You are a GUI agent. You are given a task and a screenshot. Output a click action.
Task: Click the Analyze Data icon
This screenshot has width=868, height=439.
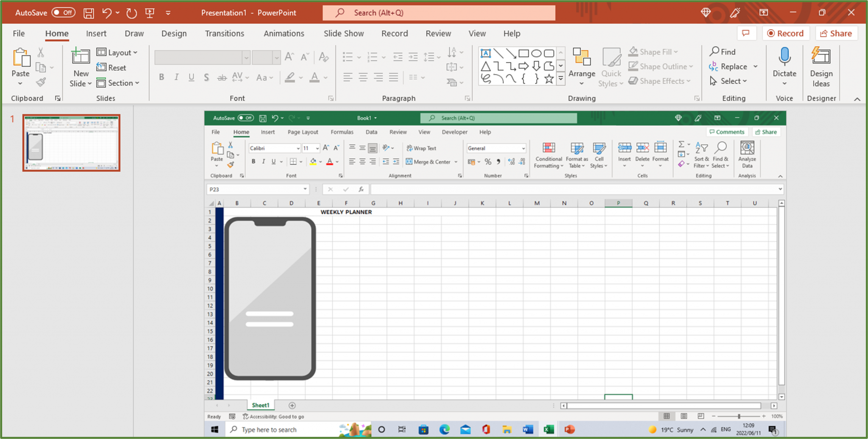pos(747,155)
